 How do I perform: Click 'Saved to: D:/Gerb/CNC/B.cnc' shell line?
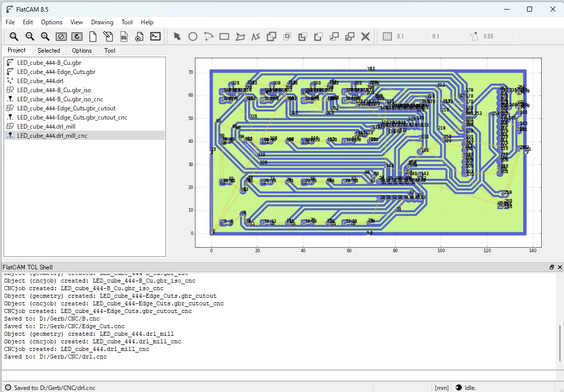(52, 319)
